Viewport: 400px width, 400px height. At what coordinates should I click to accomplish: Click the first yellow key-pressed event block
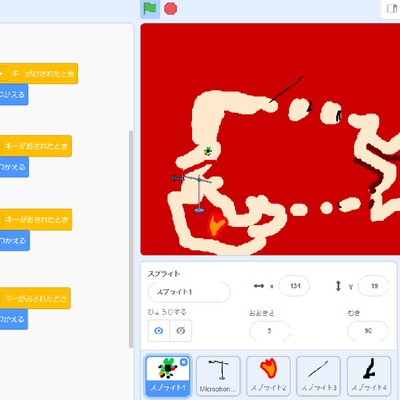39,73
